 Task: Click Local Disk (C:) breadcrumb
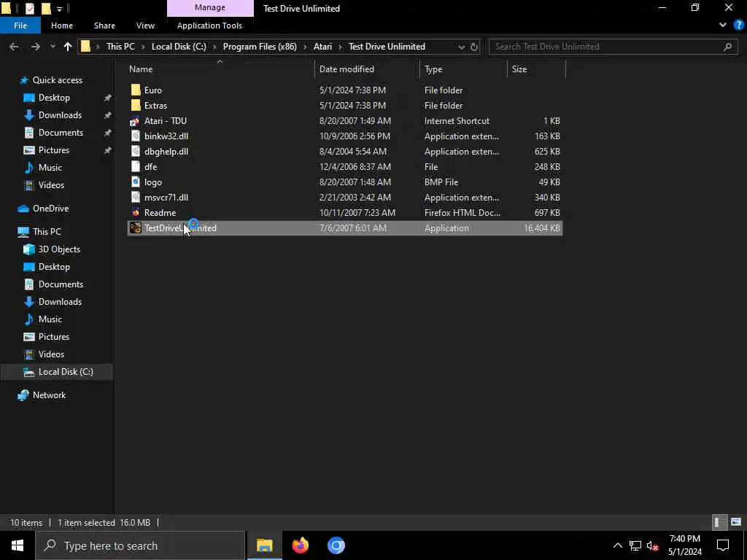179,47
